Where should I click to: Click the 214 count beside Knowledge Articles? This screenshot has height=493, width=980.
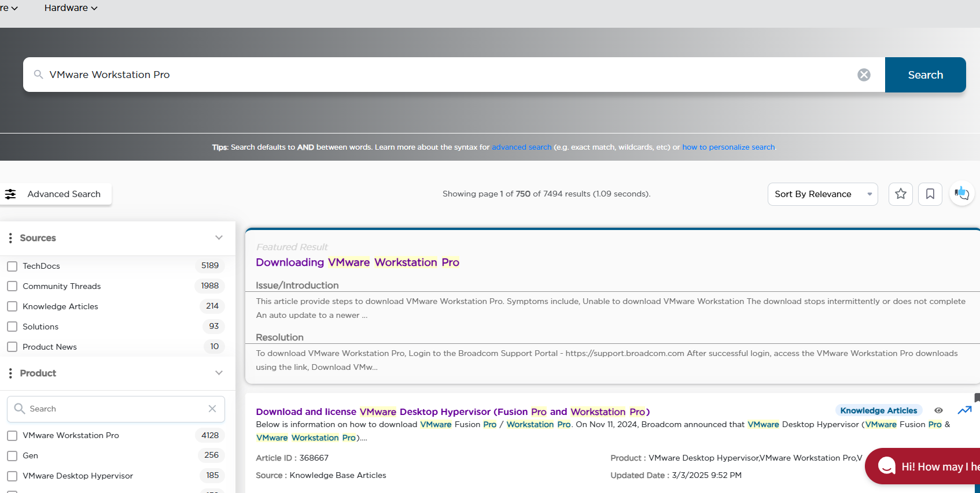[212, 306]
